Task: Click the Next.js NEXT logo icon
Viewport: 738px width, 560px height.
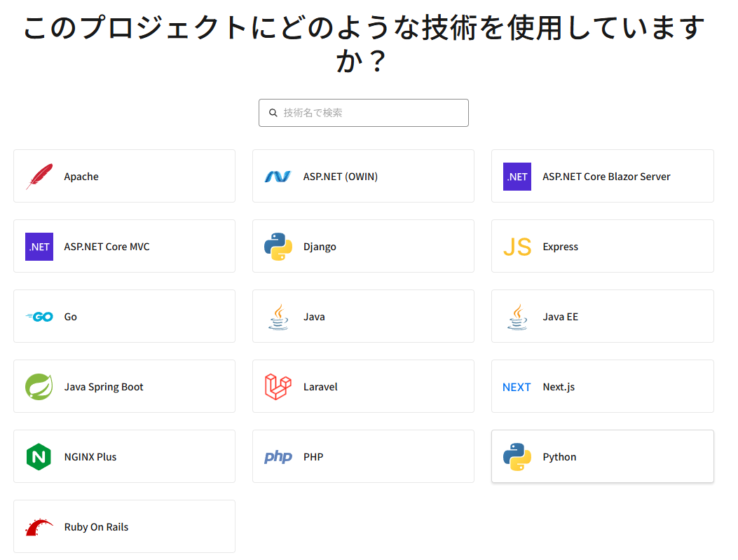Action: (517, 387)
